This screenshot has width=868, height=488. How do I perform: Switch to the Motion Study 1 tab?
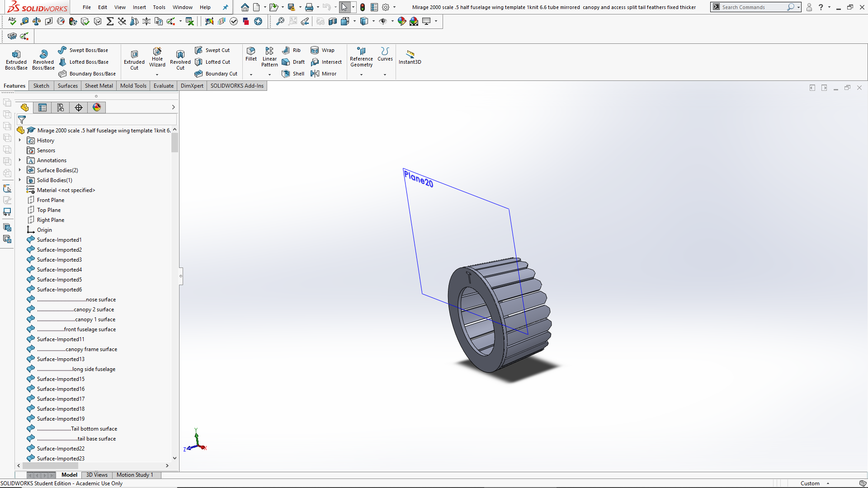click(x=135, y=475)
